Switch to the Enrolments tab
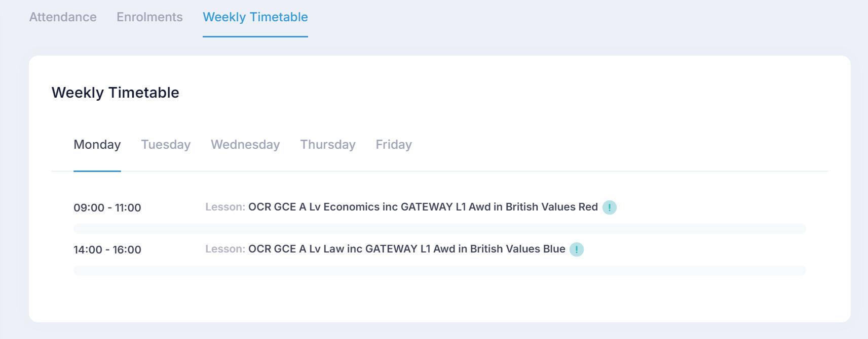Image resolution: width=868 pixels, height=339 pixels. (149, 17)
